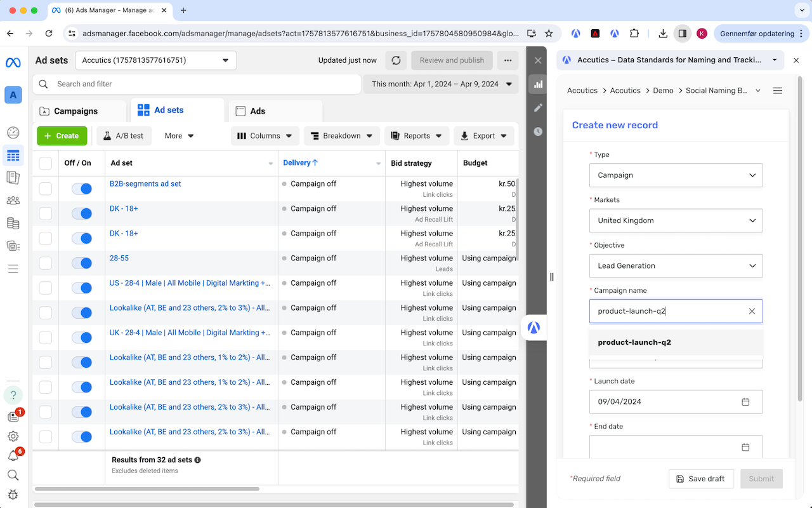This screenshot has width=812, height=508.
Task: Click the Ad set column header menu arrow
Action: point(271,164)
